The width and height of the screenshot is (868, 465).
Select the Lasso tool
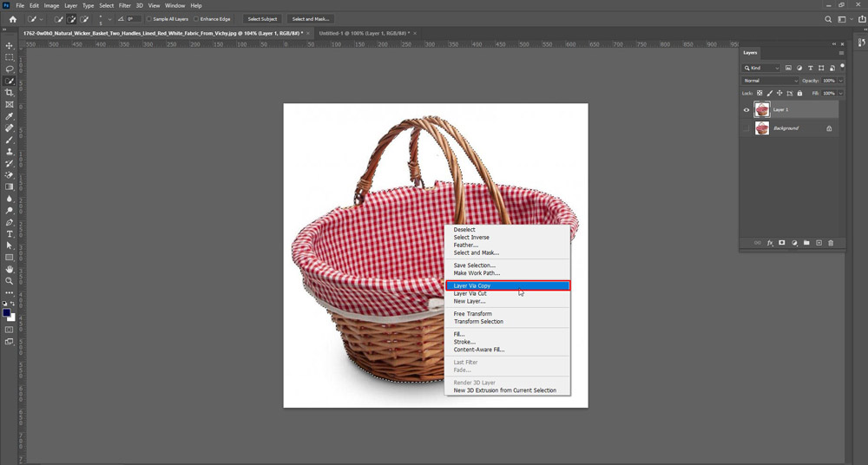(10, 69)
